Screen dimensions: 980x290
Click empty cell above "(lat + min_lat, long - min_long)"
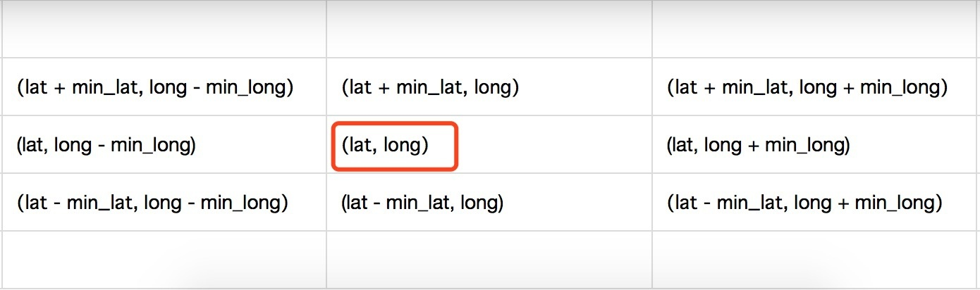point(163,30)
